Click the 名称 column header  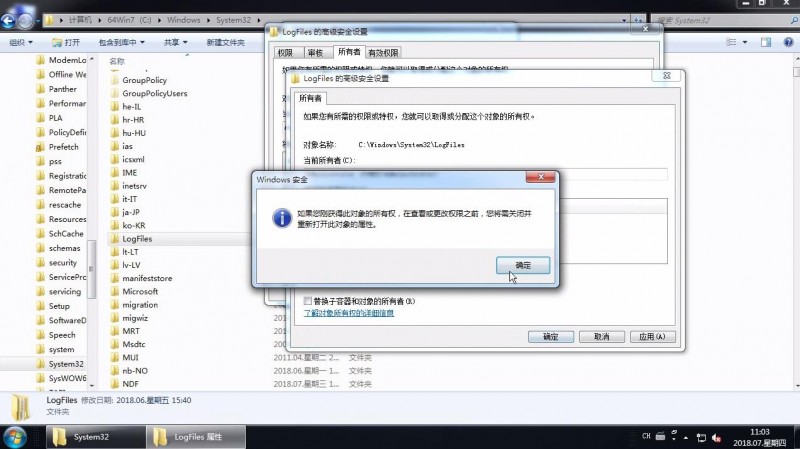pyautogui.click(x=117, y=61)
